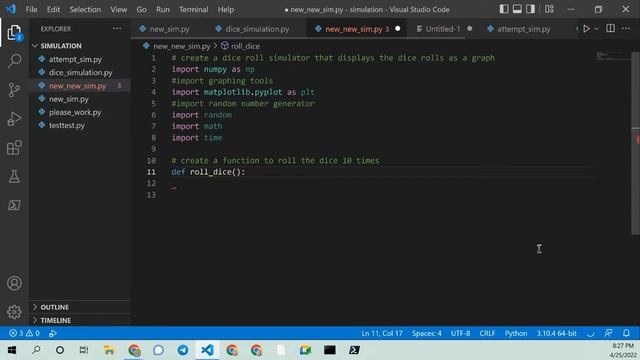This screenshot has height=360, width=640.
Task: Open the Selection menu
Action: (85, 9)
